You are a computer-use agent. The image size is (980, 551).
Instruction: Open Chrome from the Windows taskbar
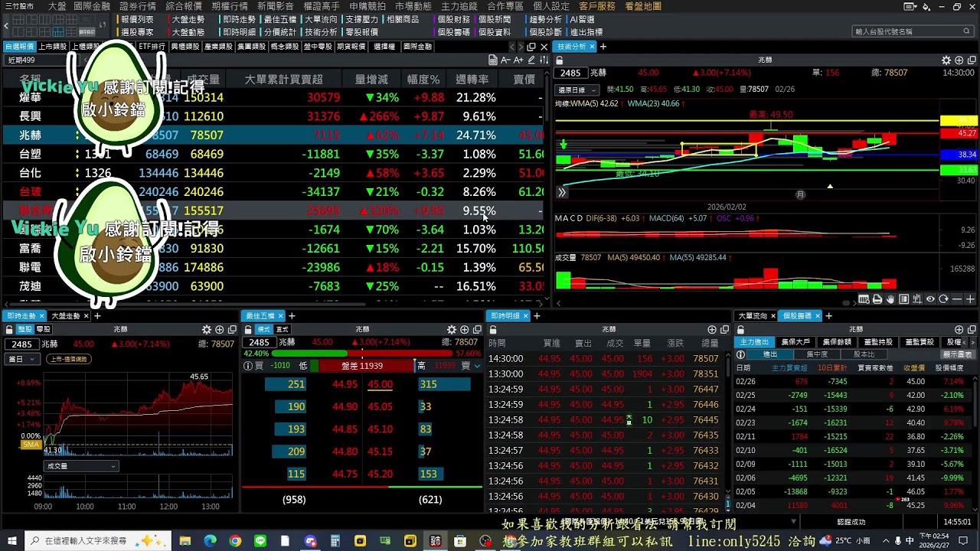point(235,541)
